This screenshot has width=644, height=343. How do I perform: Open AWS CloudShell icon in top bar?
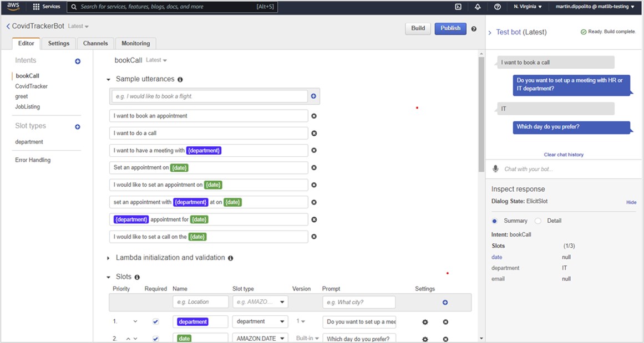pyautogui.click(x=458, y=7)
